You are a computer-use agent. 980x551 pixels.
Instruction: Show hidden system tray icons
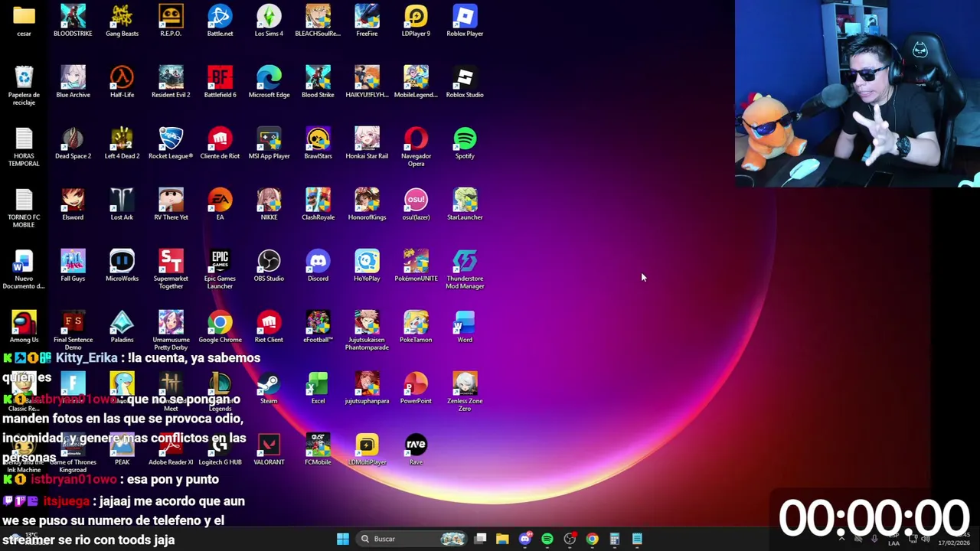pos(841,539)
